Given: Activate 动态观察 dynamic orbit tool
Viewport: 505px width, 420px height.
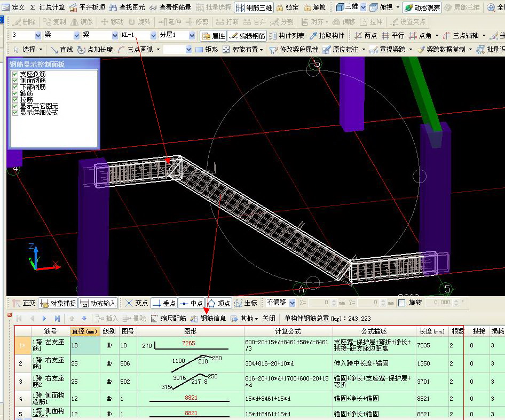Looking at the screenshot, I should coord(422,7).
